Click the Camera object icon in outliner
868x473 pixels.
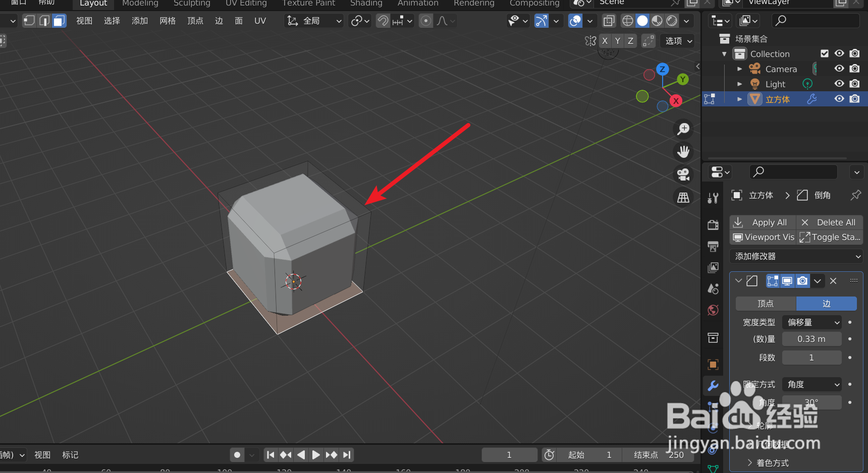tap(755, 69)
